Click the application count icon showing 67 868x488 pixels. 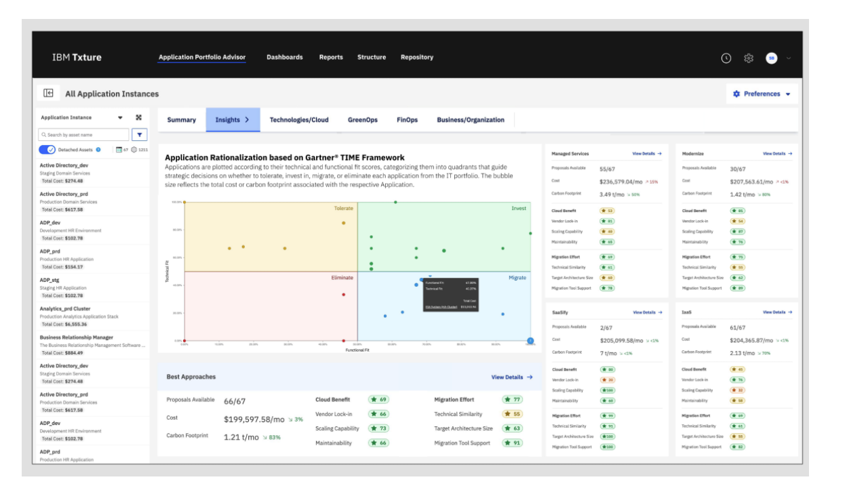coord(119,149)
